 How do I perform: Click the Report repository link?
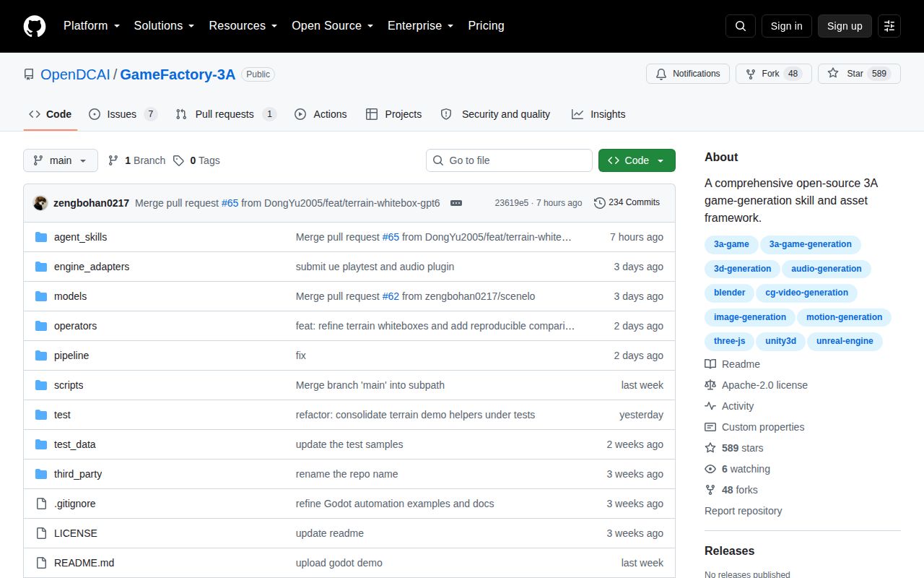coord(743,511)
